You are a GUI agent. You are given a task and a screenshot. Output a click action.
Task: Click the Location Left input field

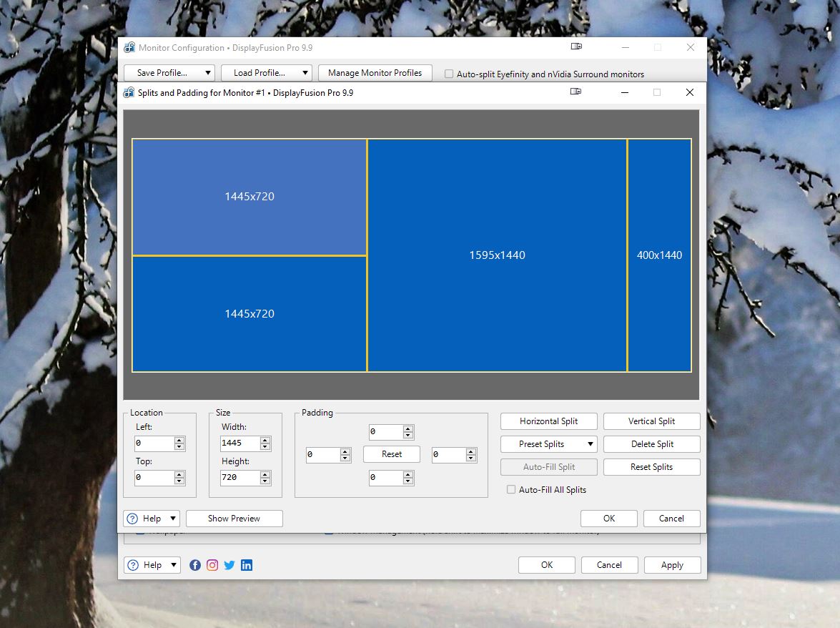click(x=154, y=443)
